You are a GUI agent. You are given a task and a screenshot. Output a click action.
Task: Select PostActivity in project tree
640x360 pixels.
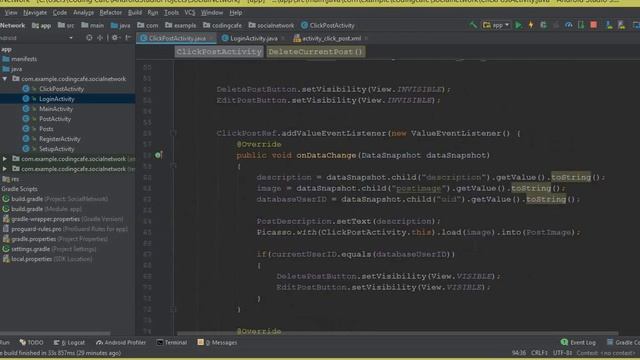pos(55,119)
